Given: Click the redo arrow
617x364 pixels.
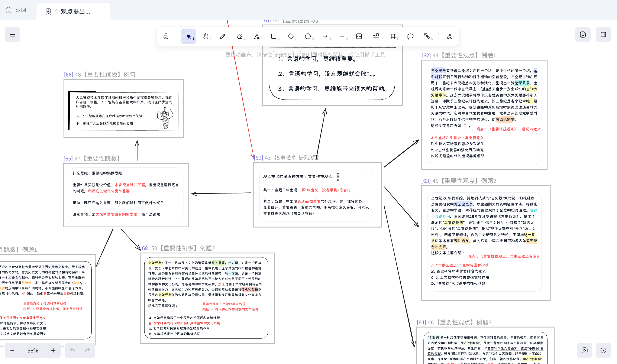Looking at the screenshot, I should (87, 350).
